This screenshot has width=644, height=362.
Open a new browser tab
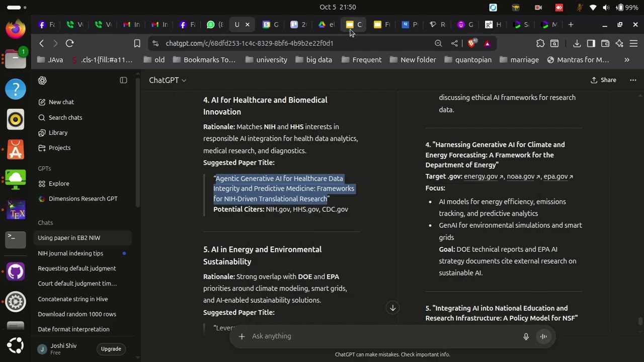click(x=571, y=25)
